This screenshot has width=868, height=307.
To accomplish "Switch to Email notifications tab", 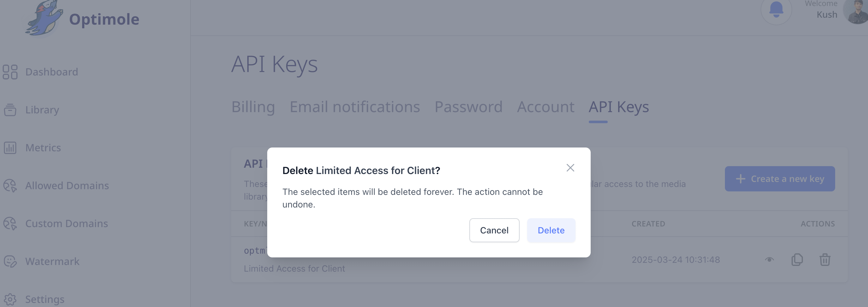I will pos(354,107).
